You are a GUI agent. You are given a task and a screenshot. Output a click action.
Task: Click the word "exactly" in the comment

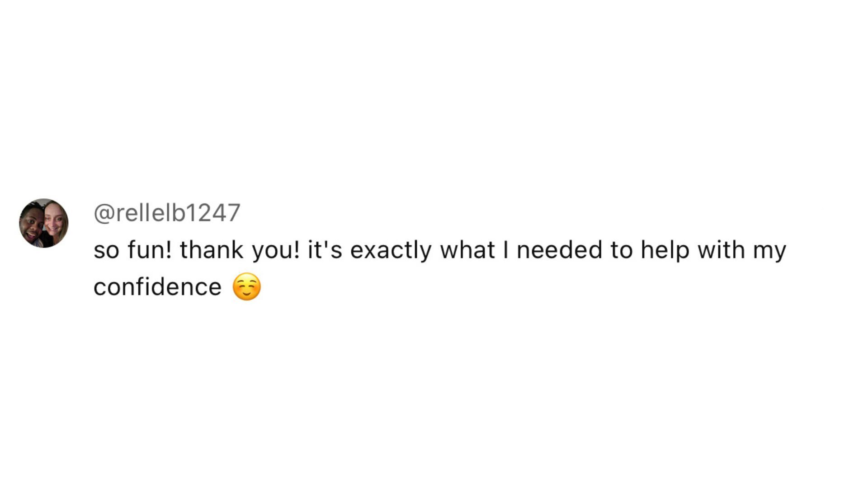coord(391,250)
